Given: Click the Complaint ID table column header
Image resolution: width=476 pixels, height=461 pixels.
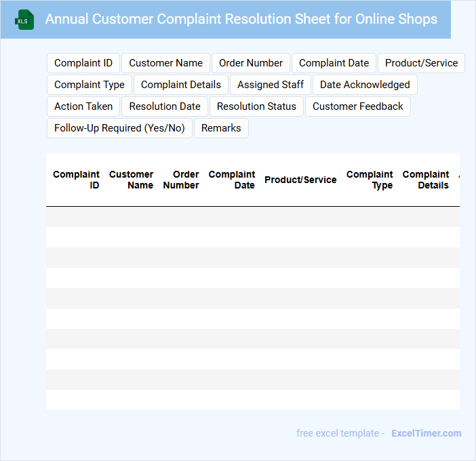Looking at the screenshot, I should pos(77,180).
